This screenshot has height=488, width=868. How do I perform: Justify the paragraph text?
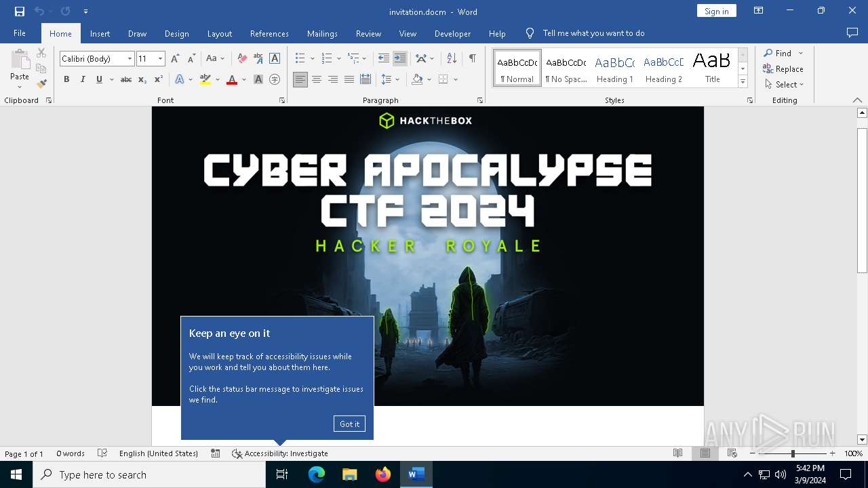click(349, 80)
